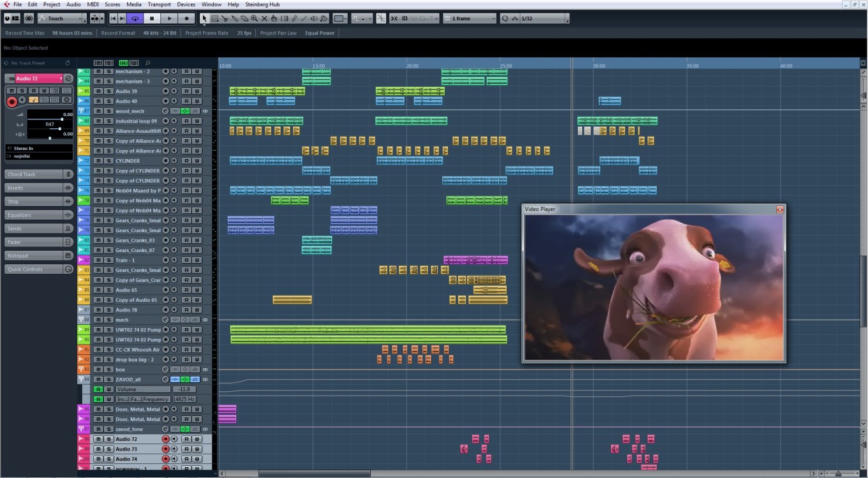Choose the Zoom tool in the toolbar
Viewport: 868px width, 478px height.
(253, 18)
